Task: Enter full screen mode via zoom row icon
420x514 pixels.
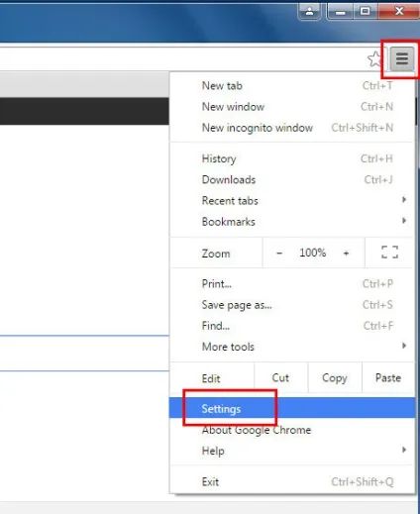Action: (389, 253)
